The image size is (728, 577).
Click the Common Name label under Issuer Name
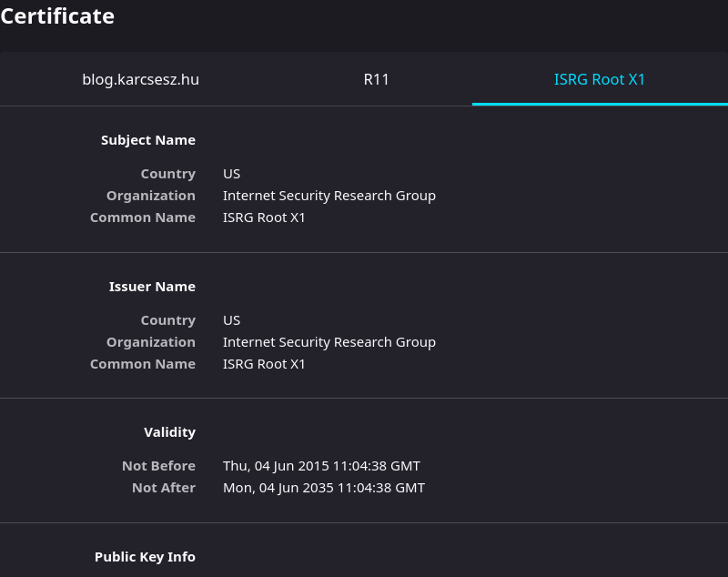(143, 364)
